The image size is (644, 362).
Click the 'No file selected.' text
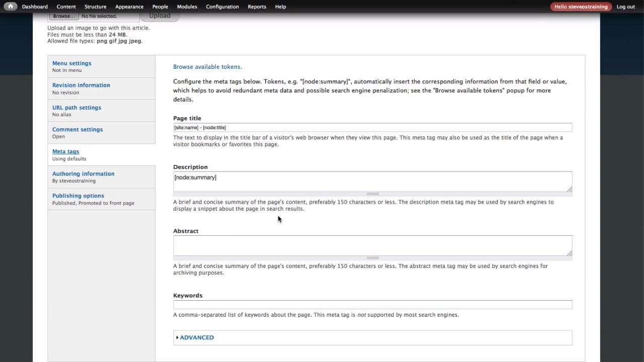tap(99, 16)
